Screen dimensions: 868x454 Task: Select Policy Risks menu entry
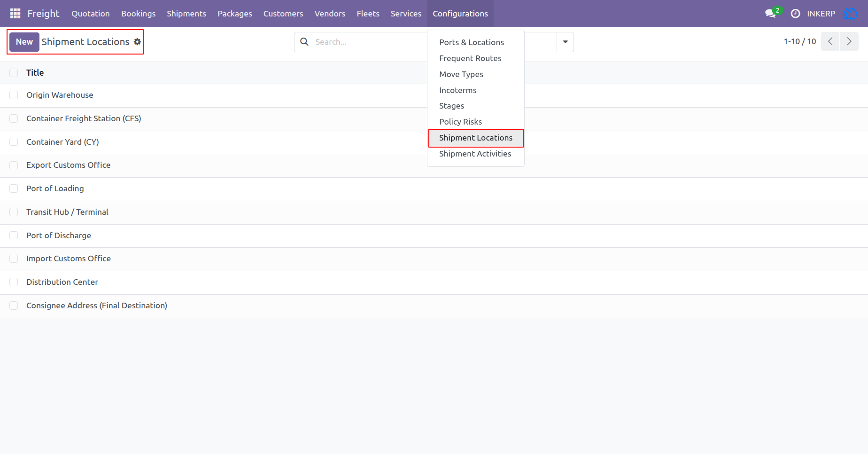click(476, 122)
